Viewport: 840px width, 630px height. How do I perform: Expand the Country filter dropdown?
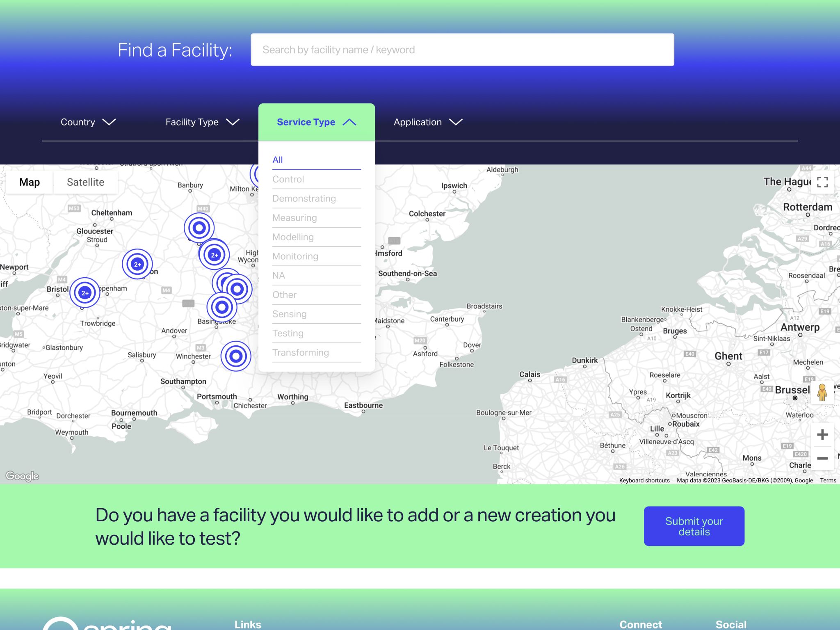click(88, 122)
